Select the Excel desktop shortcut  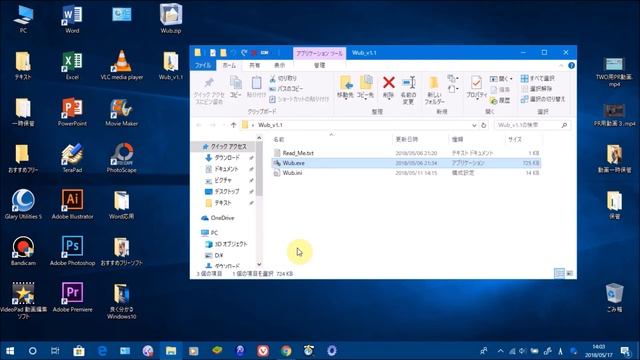click(x=72, y=65)
